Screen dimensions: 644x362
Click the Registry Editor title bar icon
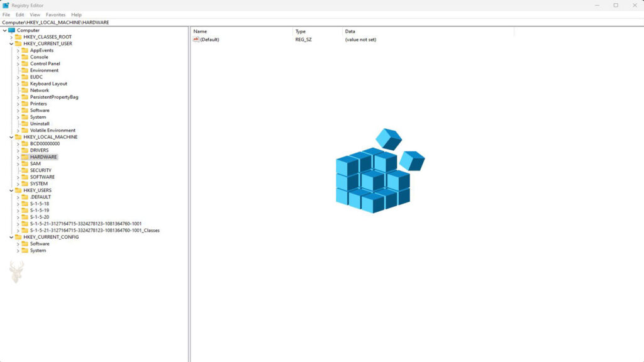pos(6,5)
